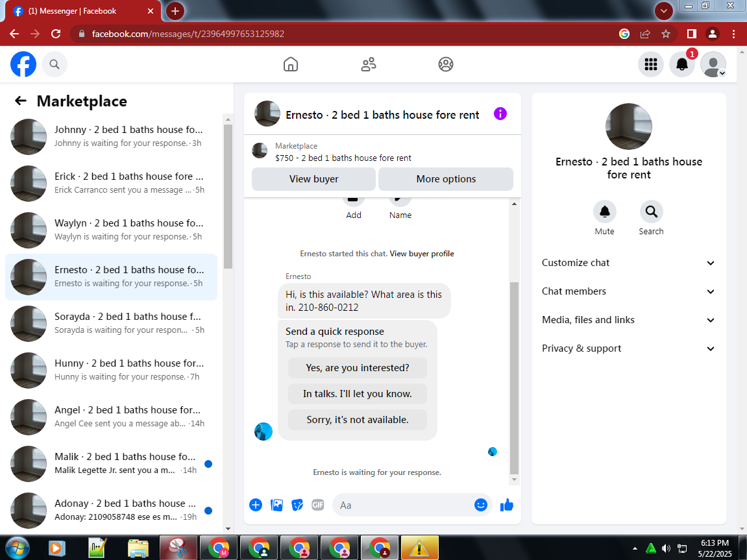The image size is (747, 560).
Task: Open the Friends icon in top navigation
Action: point(368,64)
